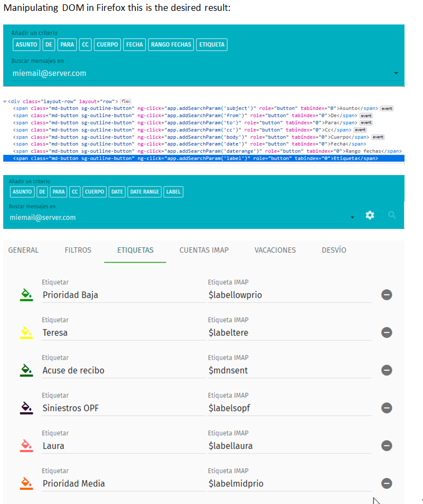Image resolution: width=423 pixels, height=504 pixels.
Task: Edit the $labellowprio IMAP label field
Action: pyautogui.click(x=289, y=295)
